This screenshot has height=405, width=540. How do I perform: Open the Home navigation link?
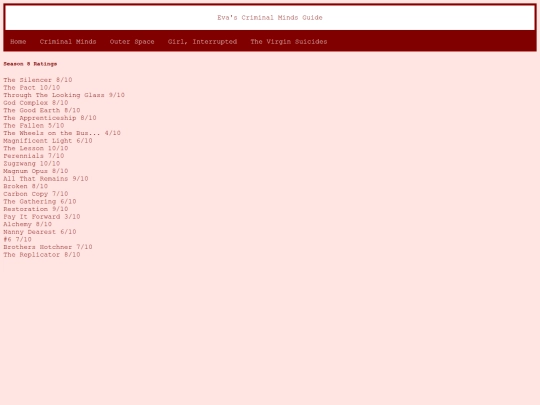click(18, 42)
